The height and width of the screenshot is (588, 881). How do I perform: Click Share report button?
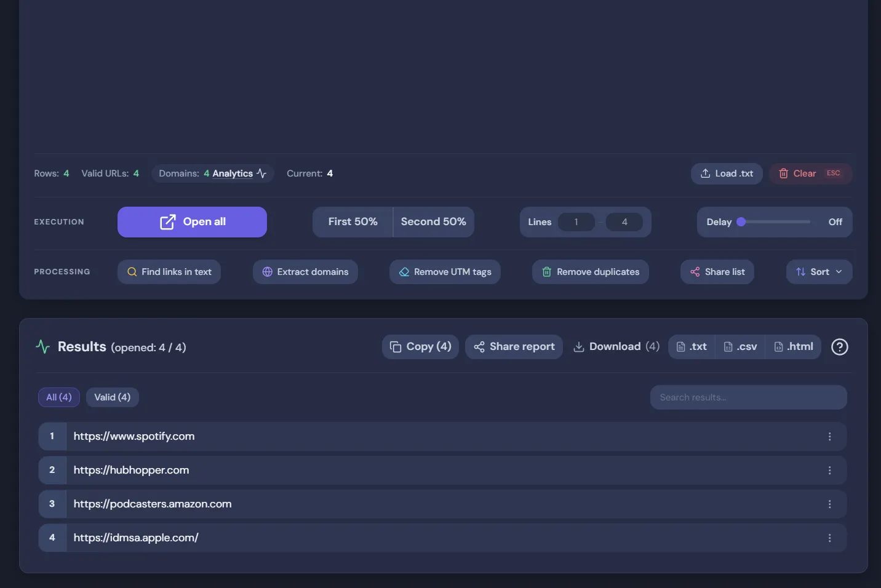pyautogui.click(x=514, y=347)
